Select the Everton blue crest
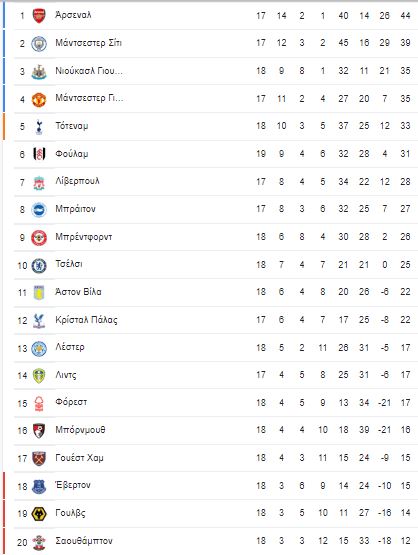 pos(39,486)
